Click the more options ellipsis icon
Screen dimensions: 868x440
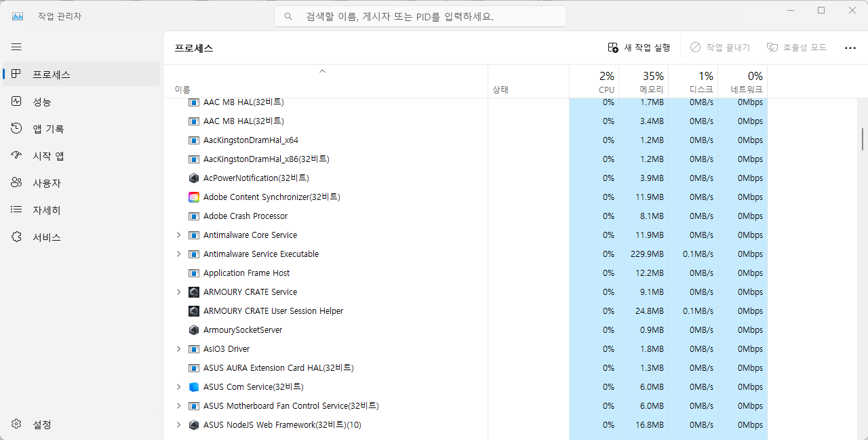(x=850, y=47)
